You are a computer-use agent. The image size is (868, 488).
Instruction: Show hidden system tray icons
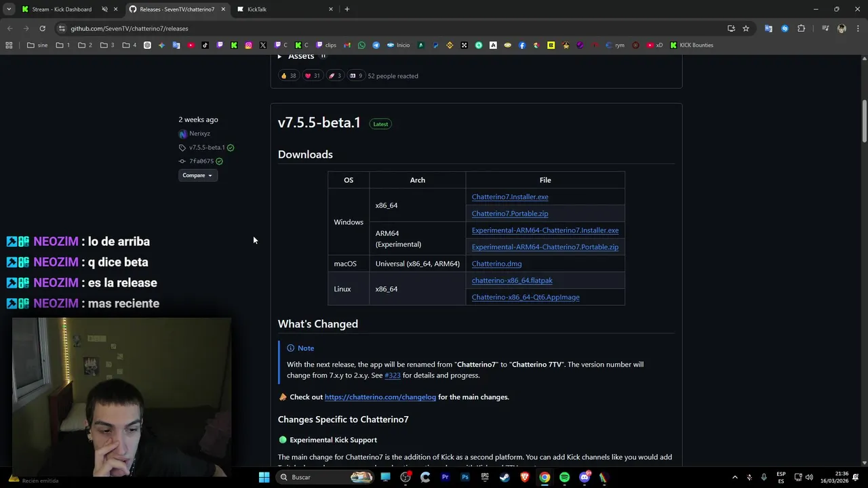coord(734,477)
